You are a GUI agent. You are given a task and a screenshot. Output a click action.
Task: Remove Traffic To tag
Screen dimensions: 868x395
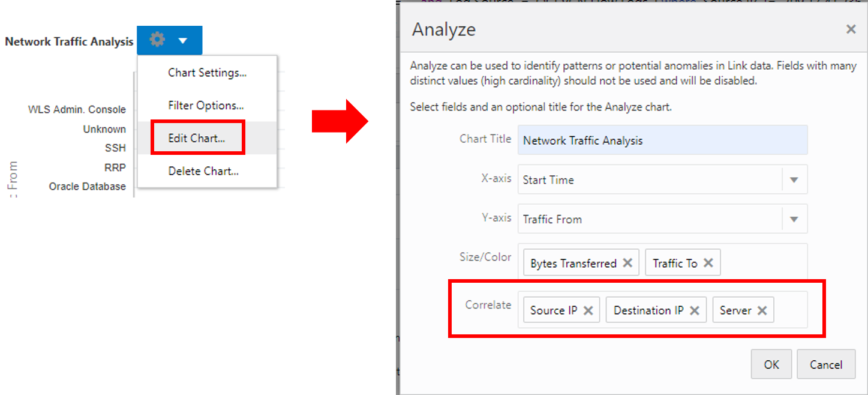pyautogui.click(x=708, y=263)
